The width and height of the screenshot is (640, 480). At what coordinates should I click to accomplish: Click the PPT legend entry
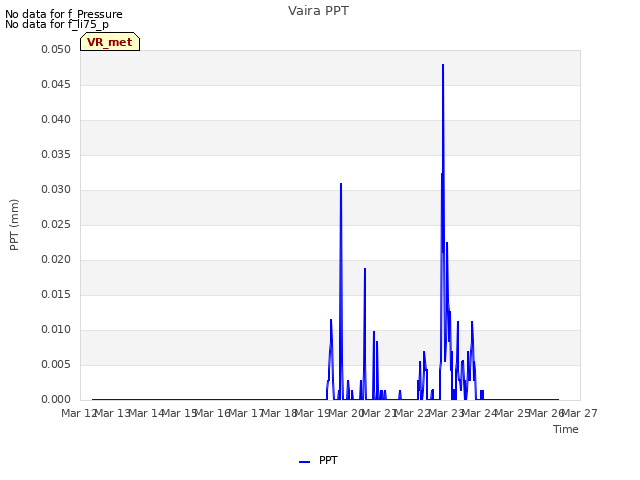click(318, 460)
